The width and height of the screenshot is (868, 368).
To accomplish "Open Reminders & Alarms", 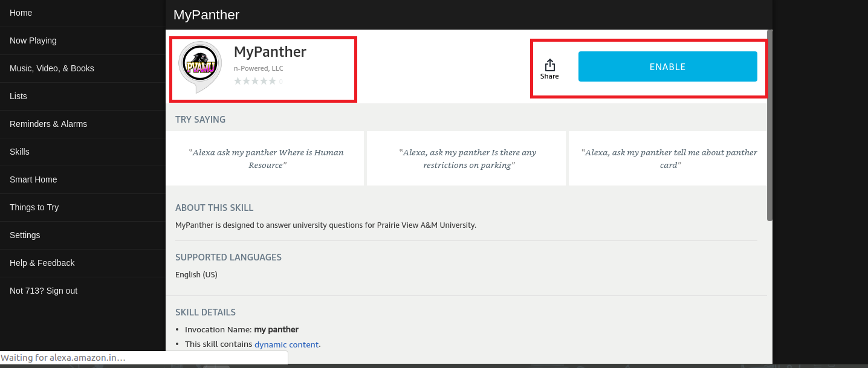I will pos(82,124).
